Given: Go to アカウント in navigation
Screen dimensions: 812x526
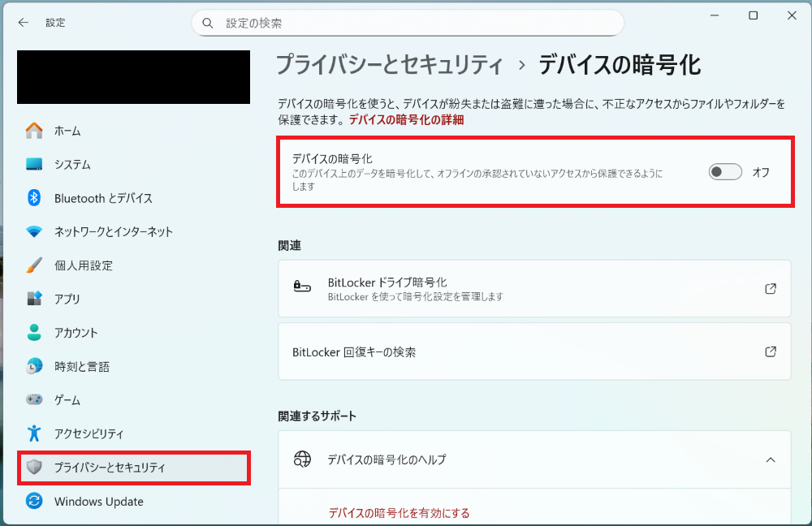Looking at the screenshot, I should point(76,333).
